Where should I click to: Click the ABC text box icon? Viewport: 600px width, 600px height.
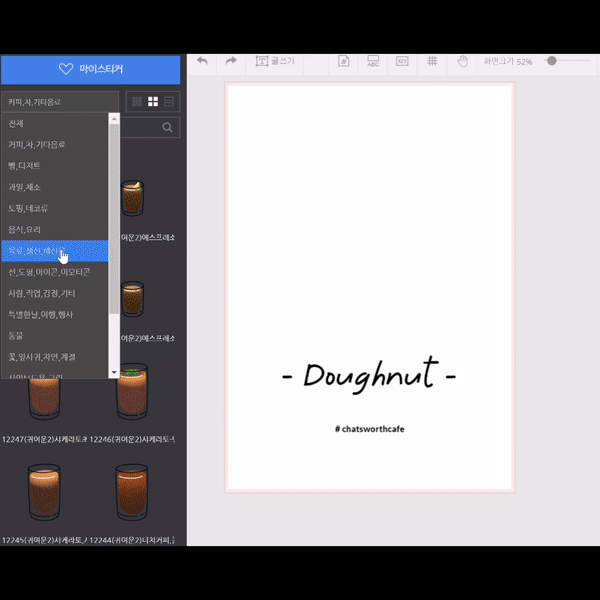[x=373, y=61]
